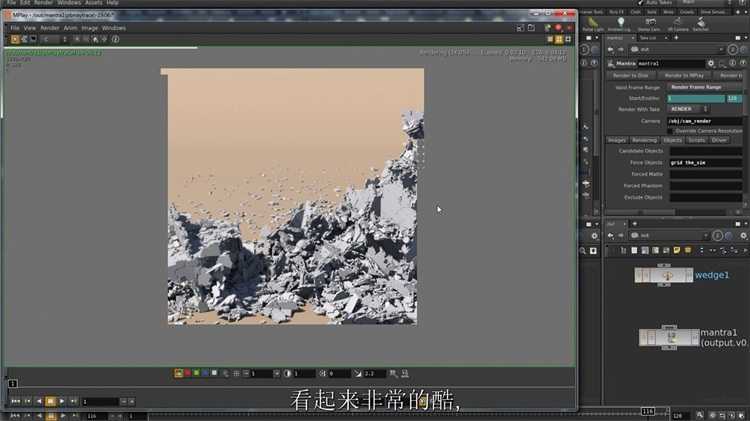Click the Render to MPlay button

tap(685, 75)
